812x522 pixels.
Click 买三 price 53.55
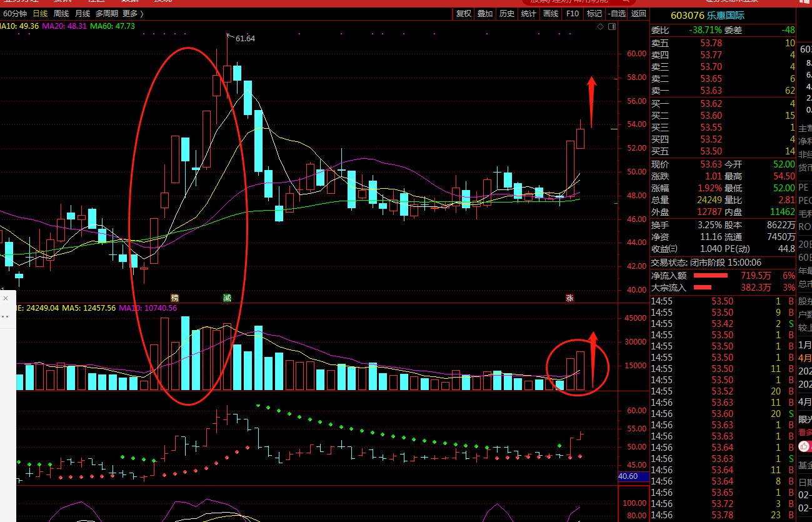click(711, 128)
